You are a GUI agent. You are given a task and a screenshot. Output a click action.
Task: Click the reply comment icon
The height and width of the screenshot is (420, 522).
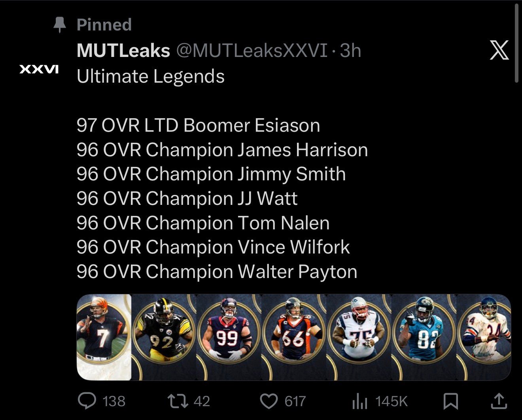tap(87, 401)
